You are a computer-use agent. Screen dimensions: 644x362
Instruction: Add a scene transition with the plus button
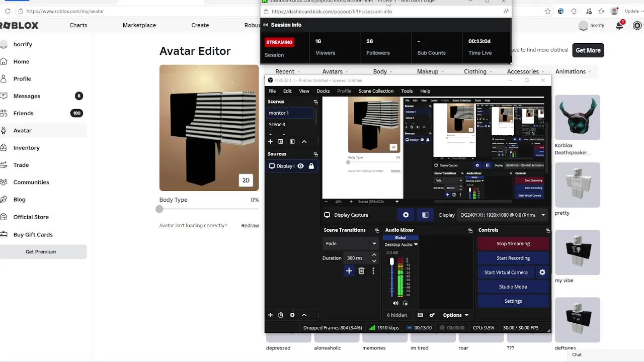pyautogui.click(x=349, y=271)
